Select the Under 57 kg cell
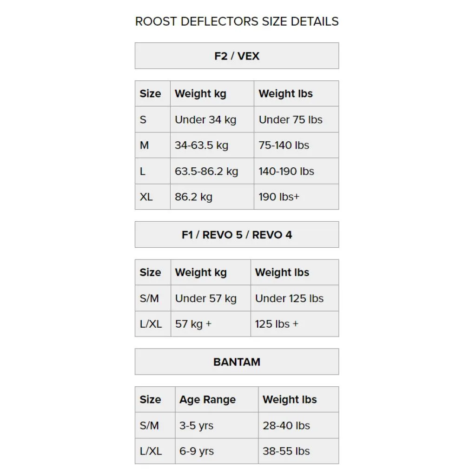476x476 pixels. pos(211,298)
